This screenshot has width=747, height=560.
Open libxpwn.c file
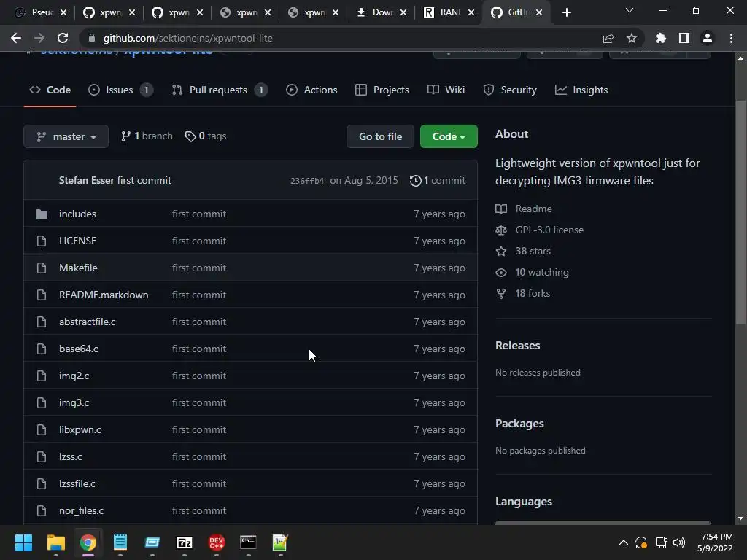pos(80,429)
